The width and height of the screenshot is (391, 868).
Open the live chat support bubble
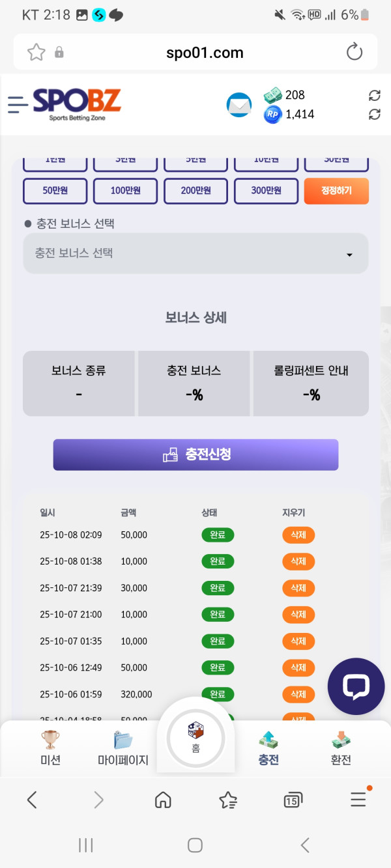(x=356, y=686)
